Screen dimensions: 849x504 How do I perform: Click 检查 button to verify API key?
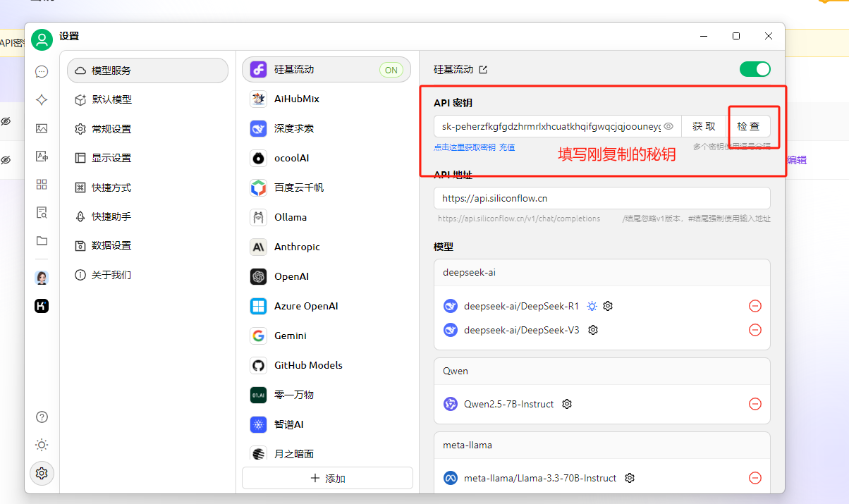(749, 126)
